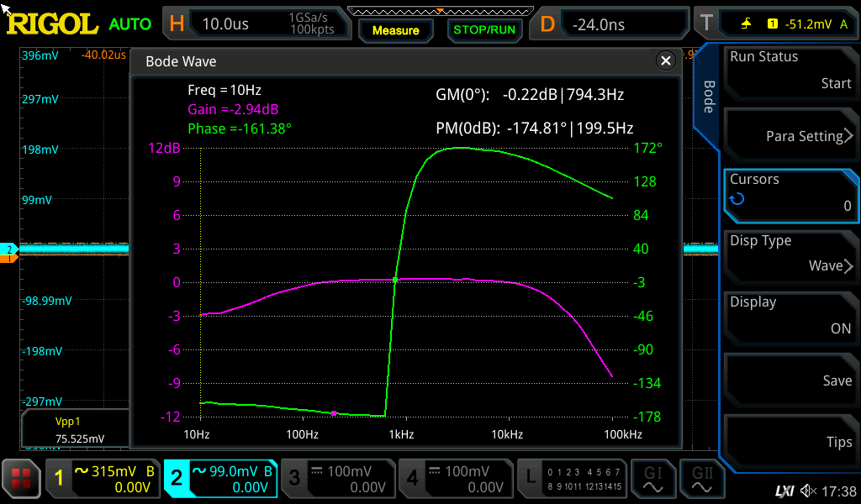Click the speaker sound icon
Image resolution: width=861 pixels, height=504 pixels.
pos(808,491)
